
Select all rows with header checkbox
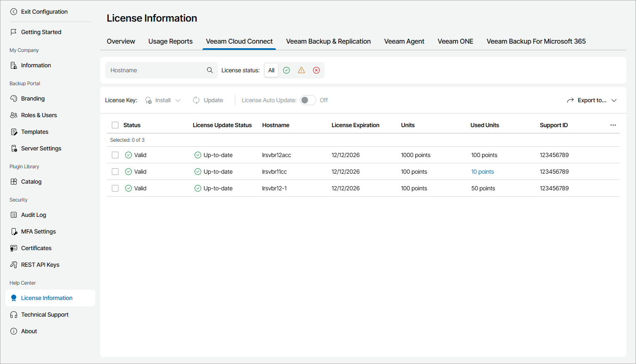coord(115,125)
